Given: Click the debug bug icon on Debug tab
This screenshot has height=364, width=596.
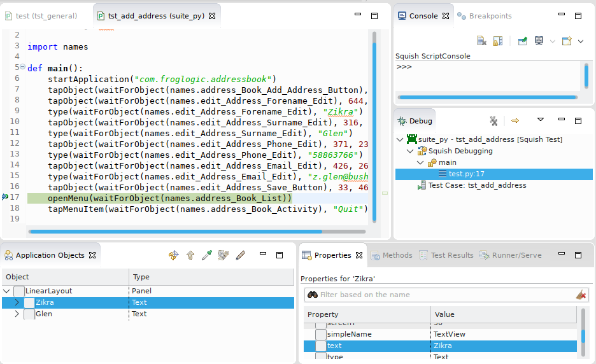Looking at the screenshot, I should (402, 121).
